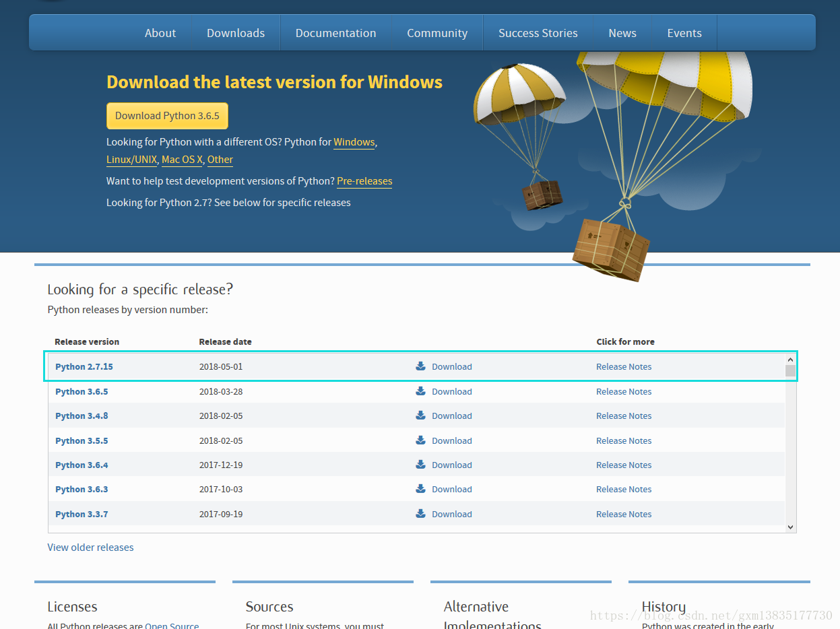The width and height of the screenshot is (840, 629).
Task: Open the News menu
Action: pos(622,33)
